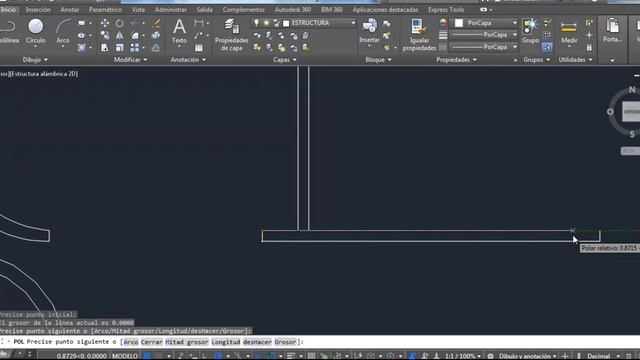Screen dimensions: 640x360
Task: Select the linear dimension tool
Action: [199, 23]
